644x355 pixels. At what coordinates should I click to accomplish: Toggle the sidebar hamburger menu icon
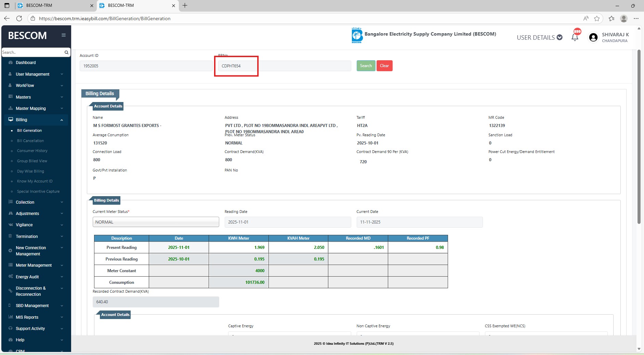[64, 35]
